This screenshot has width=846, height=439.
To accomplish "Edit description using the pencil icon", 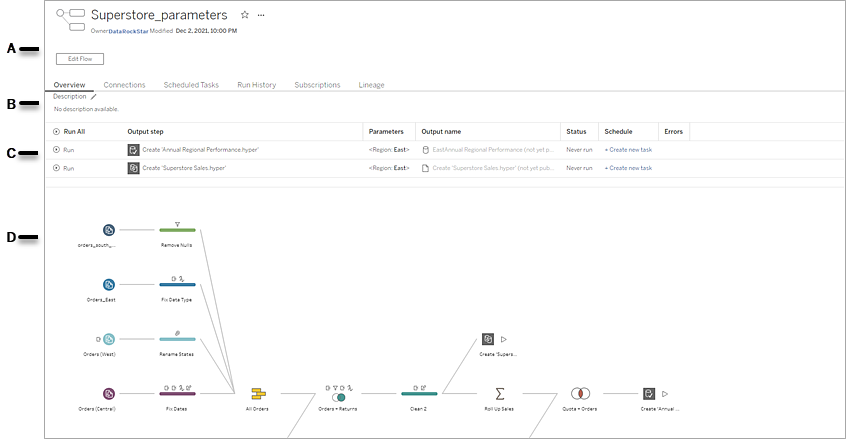I will pyautogui.click(x=94, y=97).
